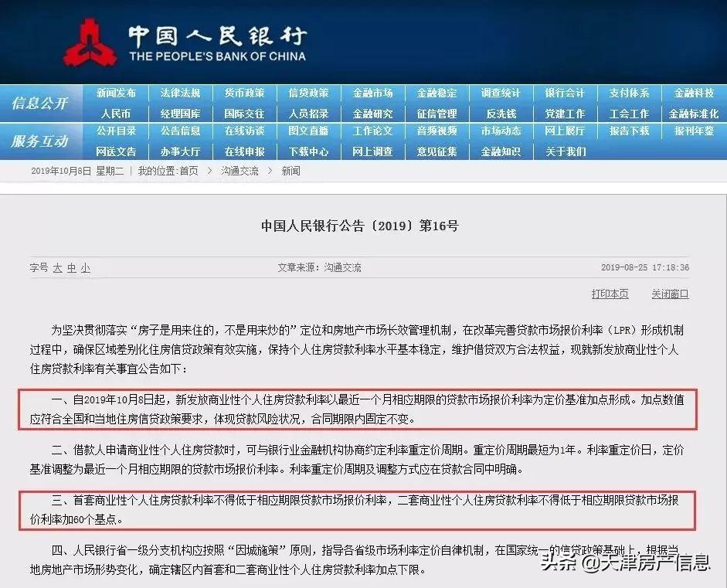Open 在线访谈 navigation link
The image size is (727, 588).
[x=244, y=131]
